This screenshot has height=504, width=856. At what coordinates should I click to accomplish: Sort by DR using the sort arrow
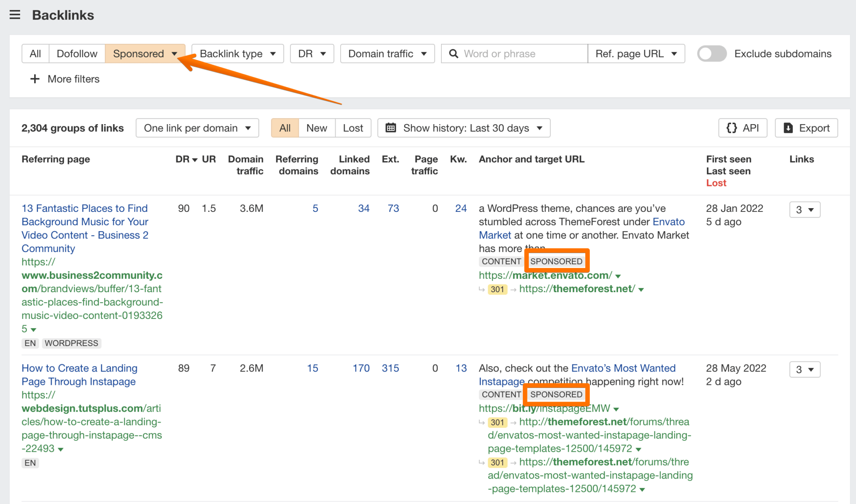tap(194, 159)
